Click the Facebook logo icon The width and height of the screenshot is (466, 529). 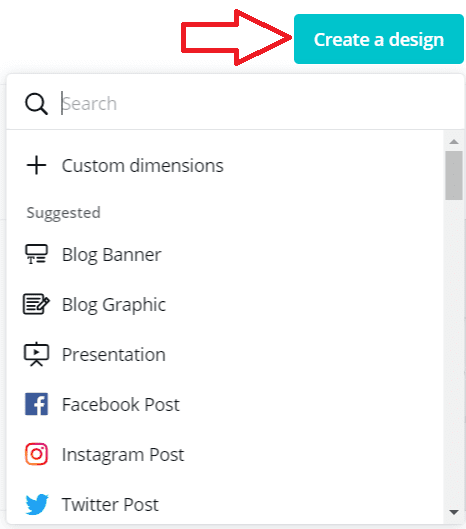(36, 404)
